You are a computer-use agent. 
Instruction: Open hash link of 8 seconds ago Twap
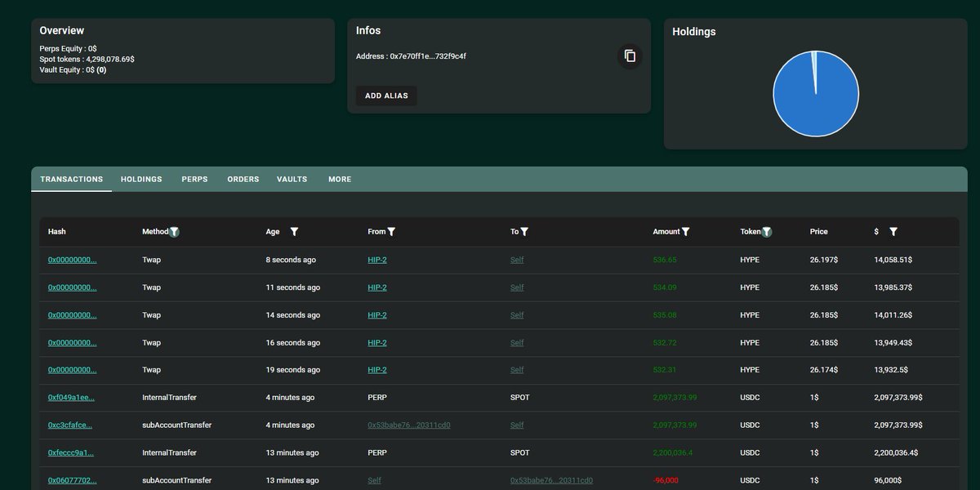click(x=72, y=260)
